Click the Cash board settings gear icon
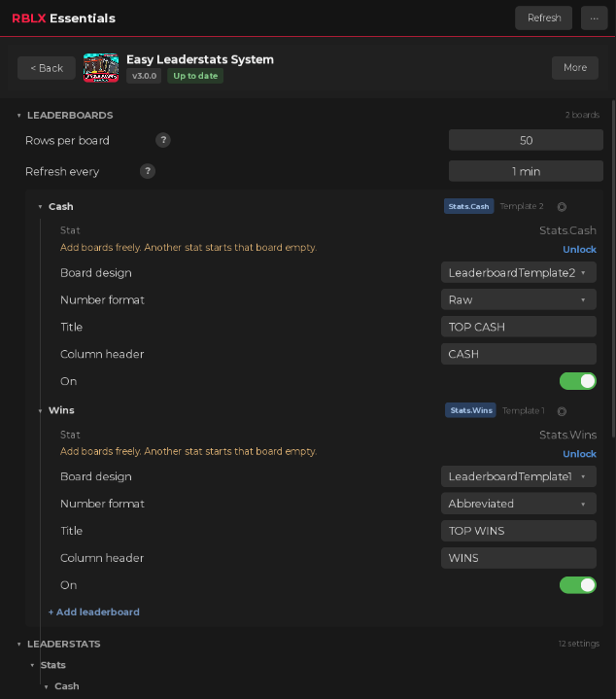 tap(562, 206)
